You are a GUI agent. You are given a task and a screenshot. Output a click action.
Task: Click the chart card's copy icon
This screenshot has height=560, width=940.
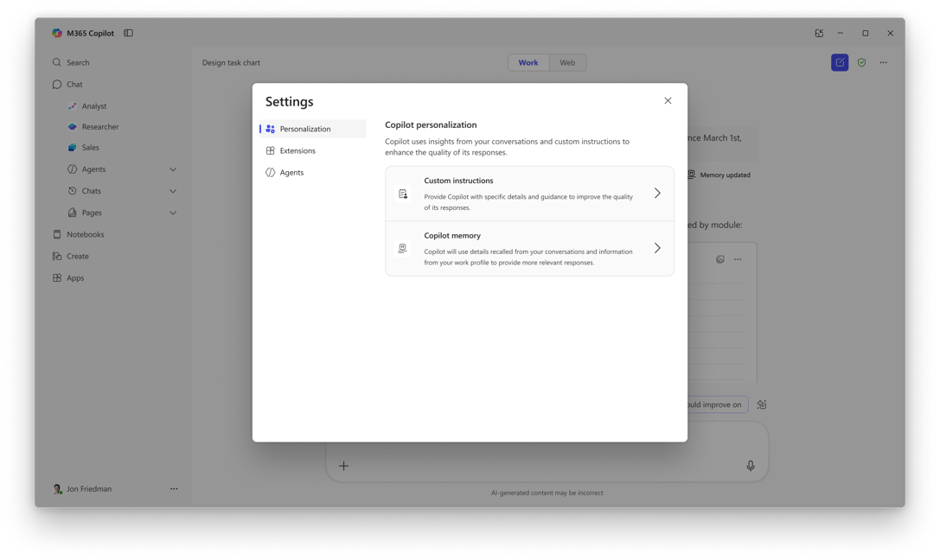720,259
